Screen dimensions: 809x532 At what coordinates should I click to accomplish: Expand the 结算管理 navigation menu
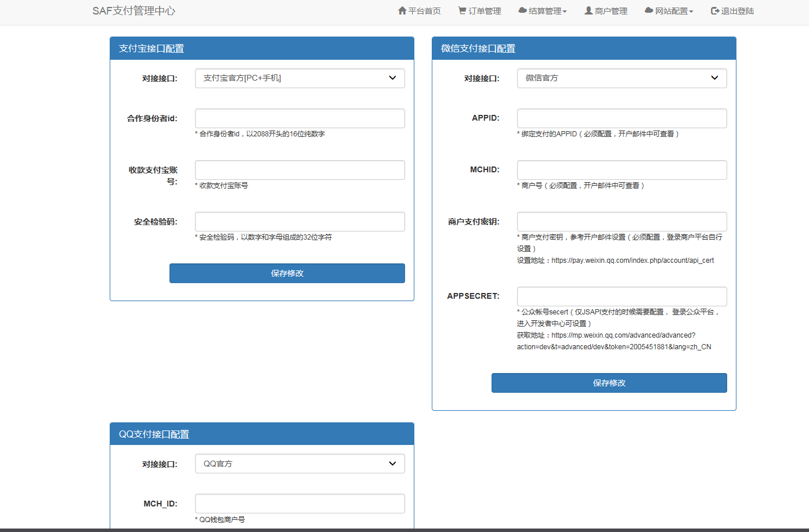point(543,10)
